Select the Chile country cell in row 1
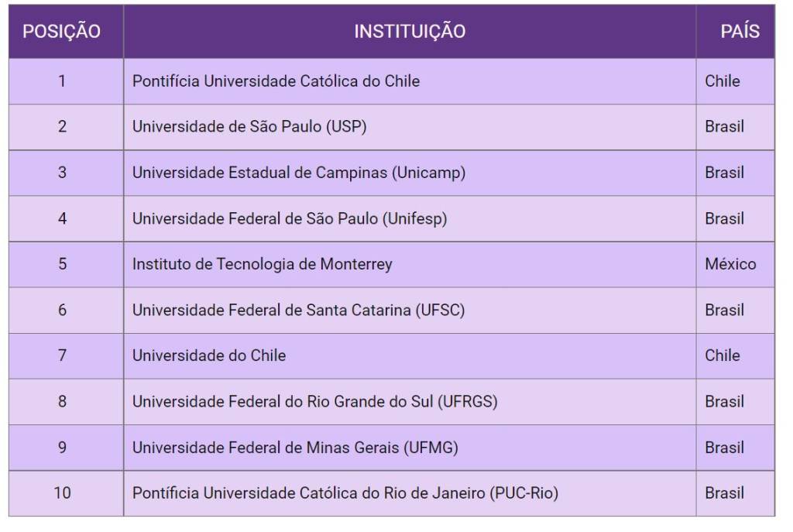The image size is (793, 532). pos(723,81)
